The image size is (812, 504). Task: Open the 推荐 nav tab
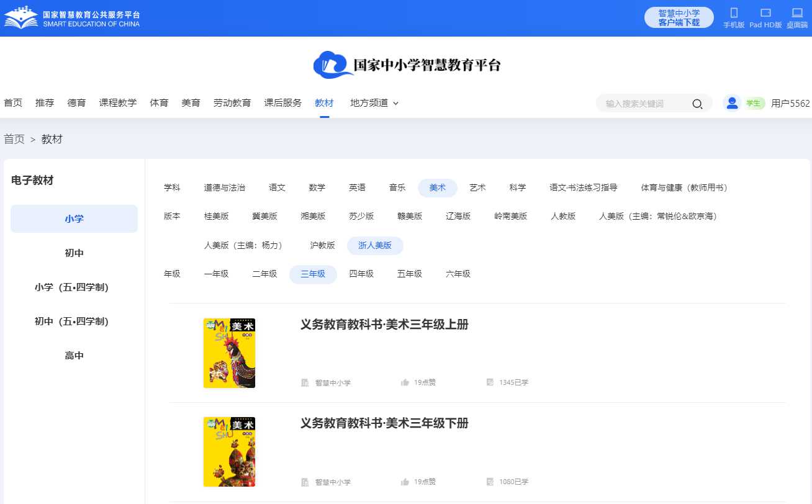(x=45, y=103)
